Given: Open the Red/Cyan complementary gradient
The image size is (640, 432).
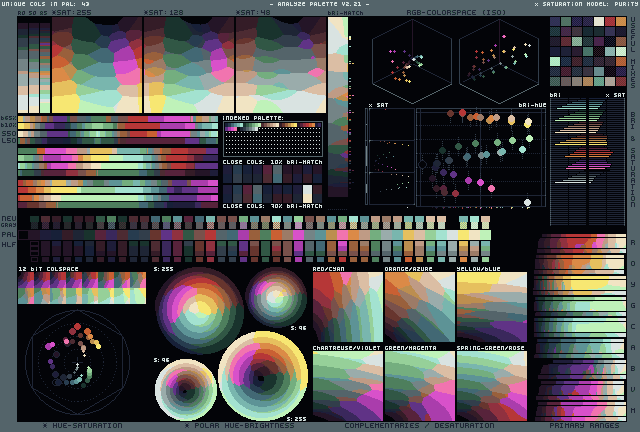Looking at the screenshot, I should pyautogui.click(x=347, y=308).
